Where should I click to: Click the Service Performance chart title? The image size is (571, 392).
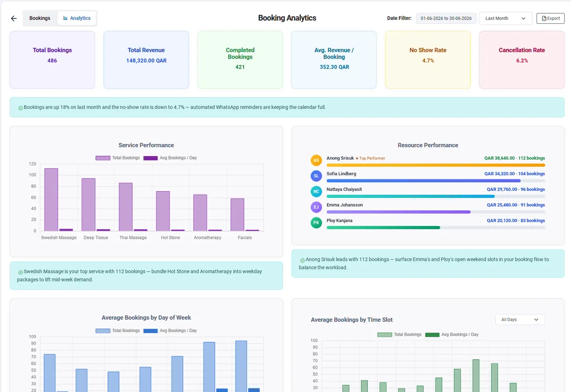tap(146, 146)
